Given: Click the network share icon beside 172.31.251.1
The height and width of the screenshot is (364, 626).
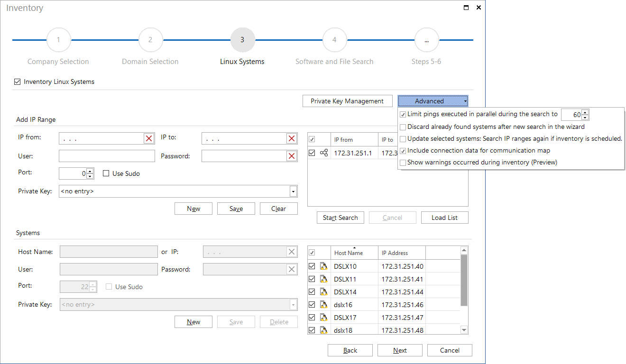Looking at the screenshot, I should (324, 153).
